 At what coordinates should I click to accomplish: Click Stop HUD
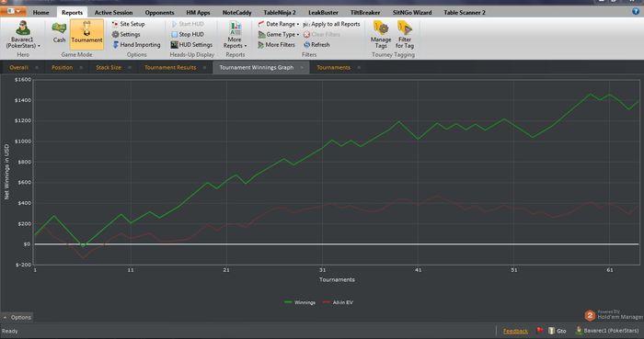coord(188,34)
